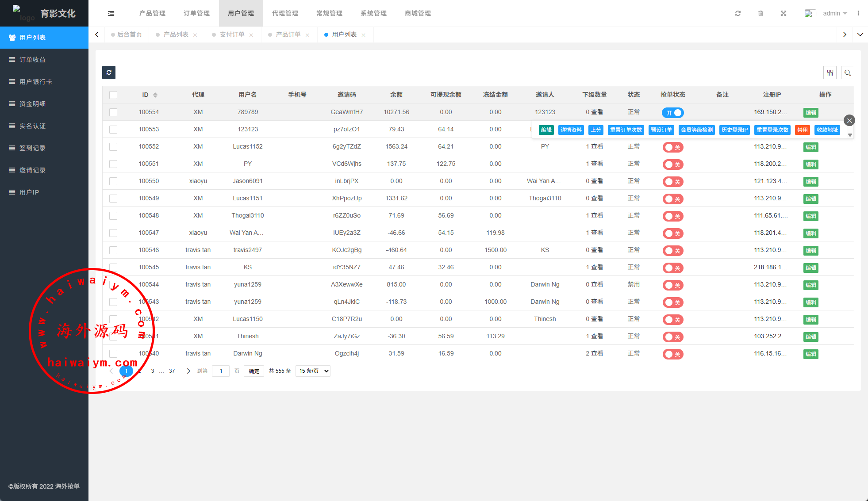Image resolution: width=868 pixels, height=501 pixels.
Task: Open the table search magnifier icon
Action: click(848, 73)
